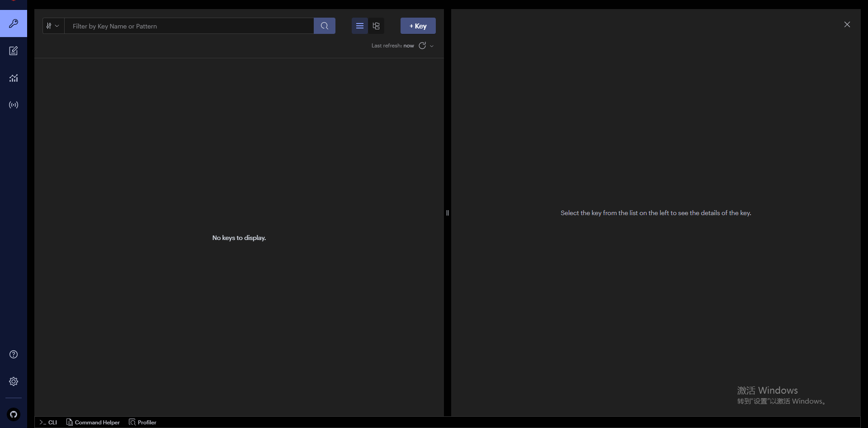Refresh the key list now
Screen dimensions: 868x428
point(422,46)
